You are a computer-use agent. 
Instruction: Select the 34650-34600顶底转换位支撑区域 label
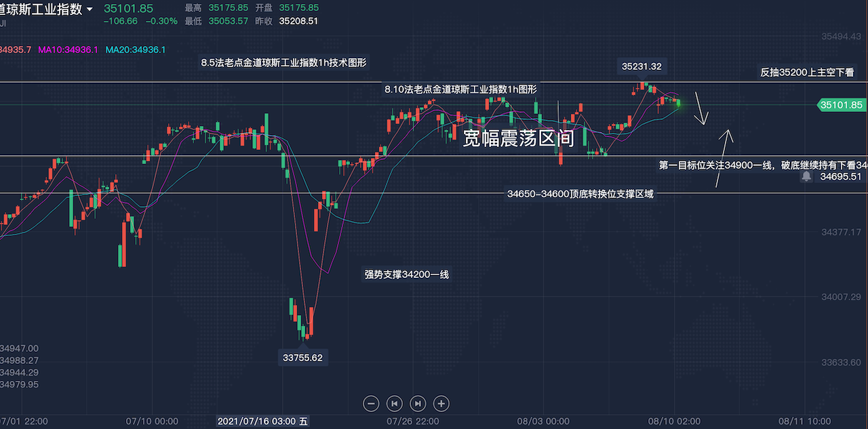click(x=580, y=194)
